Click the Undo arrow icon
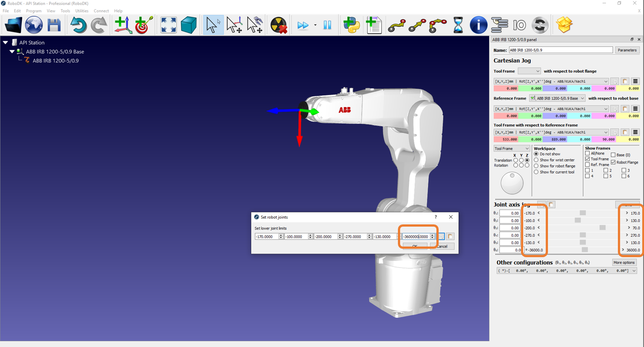644x347 pixels. coord(78,25)
